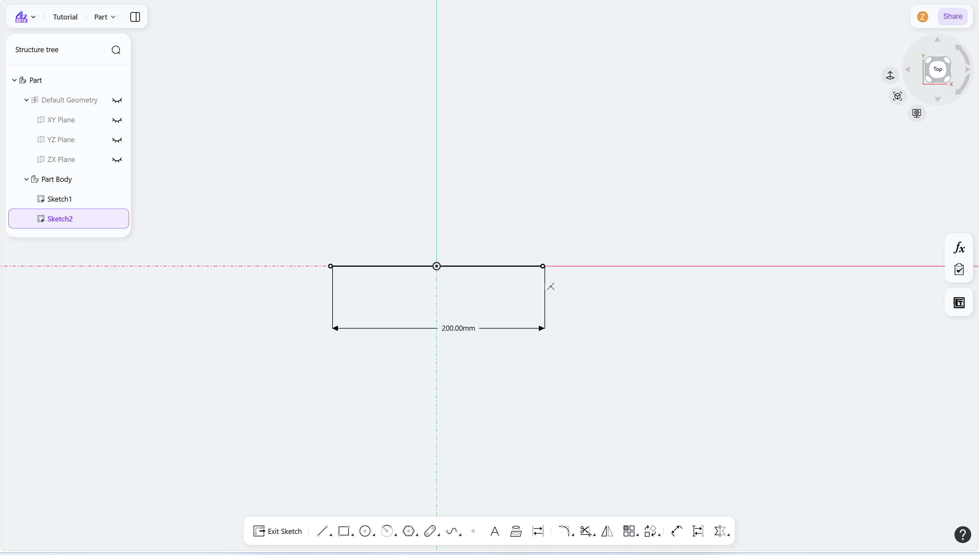Select the Line tool
This screenshot has height=555, width=980.
click(x=322, y=531)
